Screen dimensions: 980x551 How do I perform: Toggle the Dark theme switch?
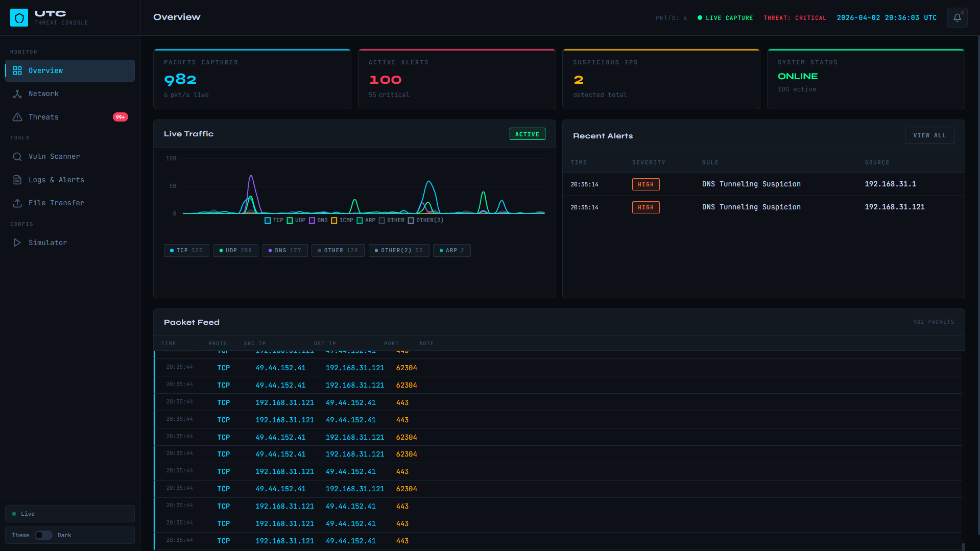[43, 535]
